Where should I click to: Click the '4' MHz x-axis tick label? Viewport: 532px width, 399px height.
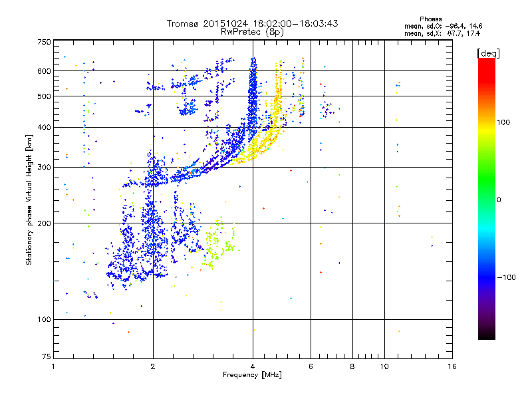253,366
